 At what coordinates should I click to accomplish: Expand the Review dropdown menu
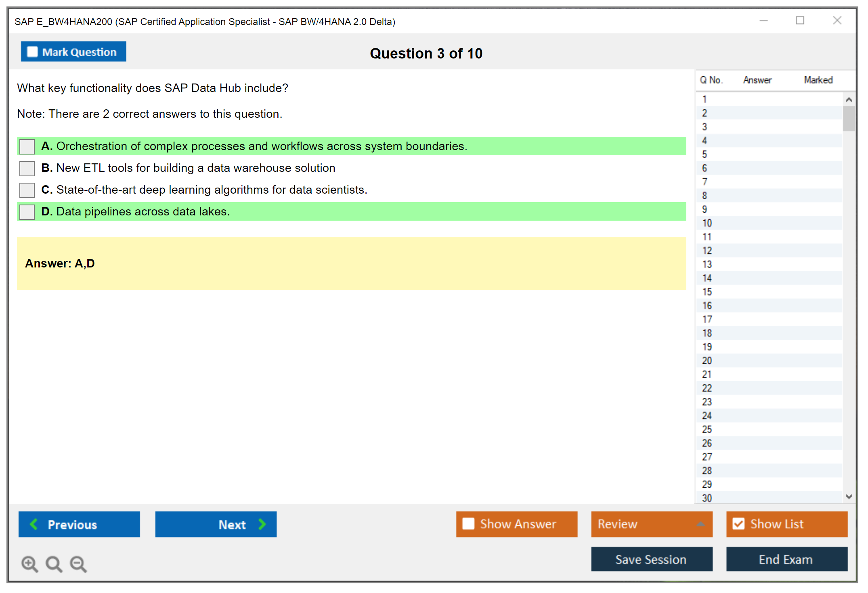[x=700, y=524]
